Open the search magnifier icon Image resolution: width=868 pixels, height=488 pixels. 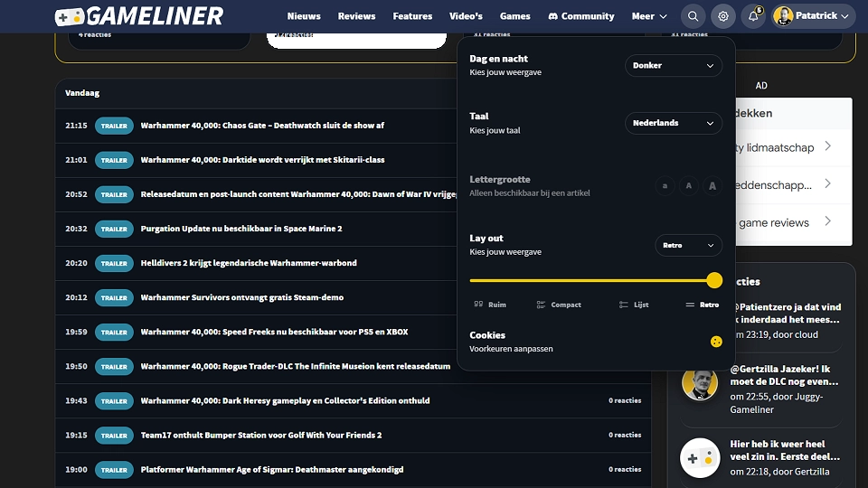click(693, 16)
